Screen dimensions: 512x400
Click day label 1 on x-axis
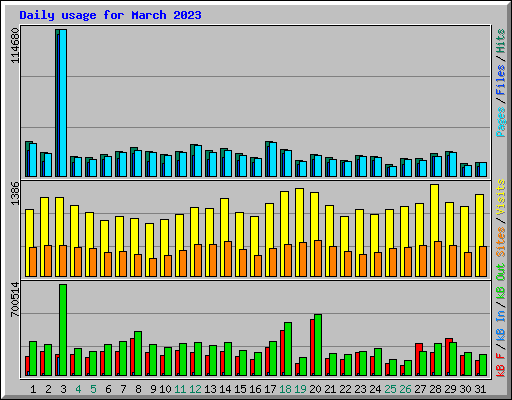pos(33,389)
